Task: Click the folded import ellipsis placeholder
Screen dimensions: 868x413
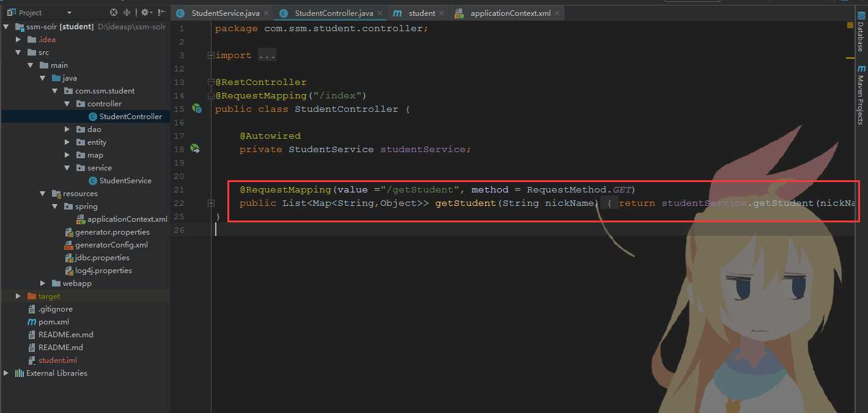Action: pos(267,56)
